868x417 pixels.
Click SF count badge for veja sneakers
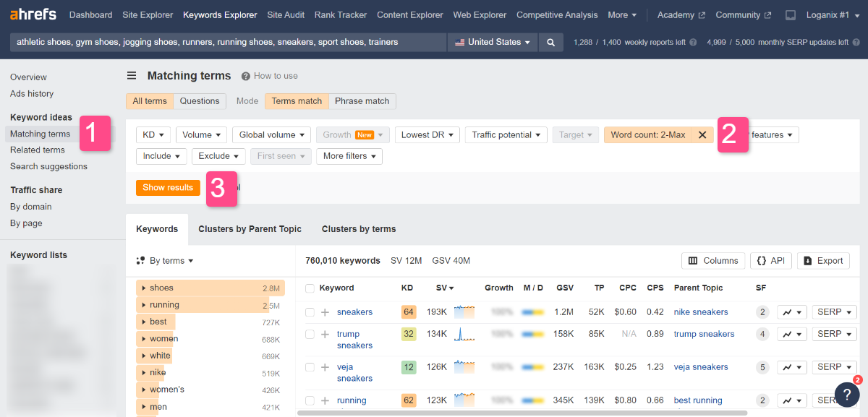pyautogui.click(x=762, y=367)
